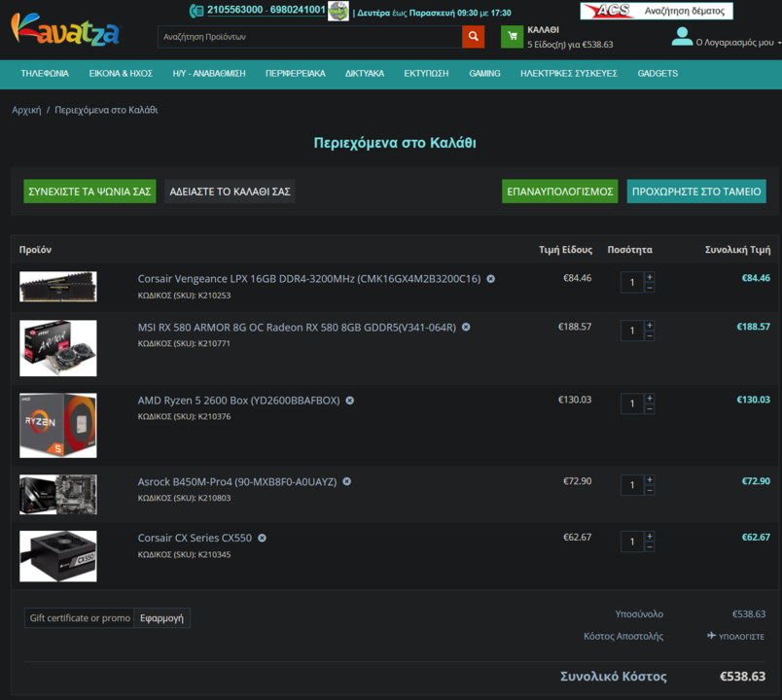Click the phone number 2105563000 link
The image size is (782, 700).
tap(235, 10)
